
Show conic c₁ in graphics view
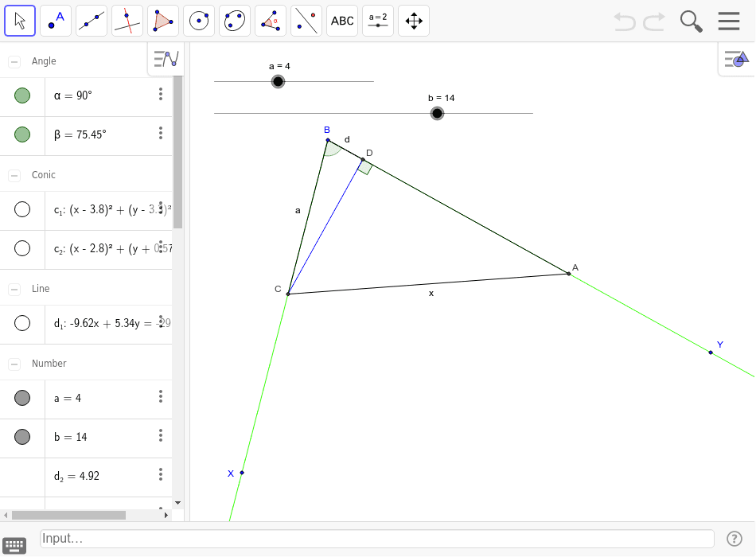pyautogui.click(x=22, y=209)
